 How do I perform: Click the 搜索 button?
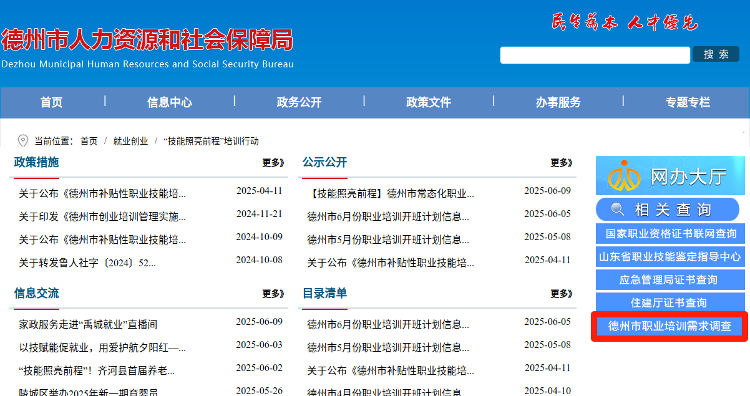pyautogui.click(x=716, y=55)
